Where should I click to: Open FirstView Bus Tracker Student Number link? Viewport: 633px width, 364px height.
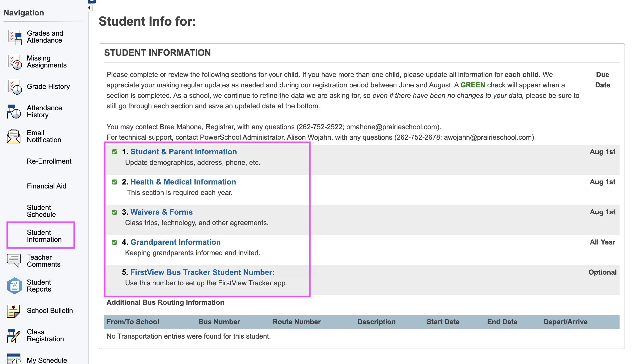click(202, 272)
